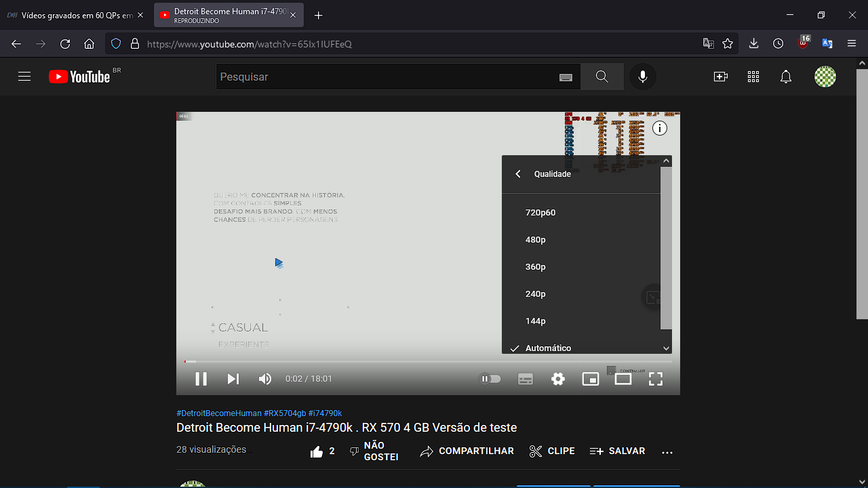Open the on-screen keyboard in search box
This screenshot has height=488, width=868.
(566, 77)
